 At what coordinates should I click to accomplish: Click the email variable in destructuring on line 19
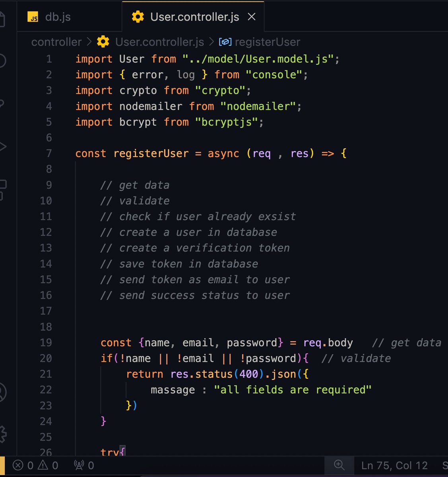198,343
